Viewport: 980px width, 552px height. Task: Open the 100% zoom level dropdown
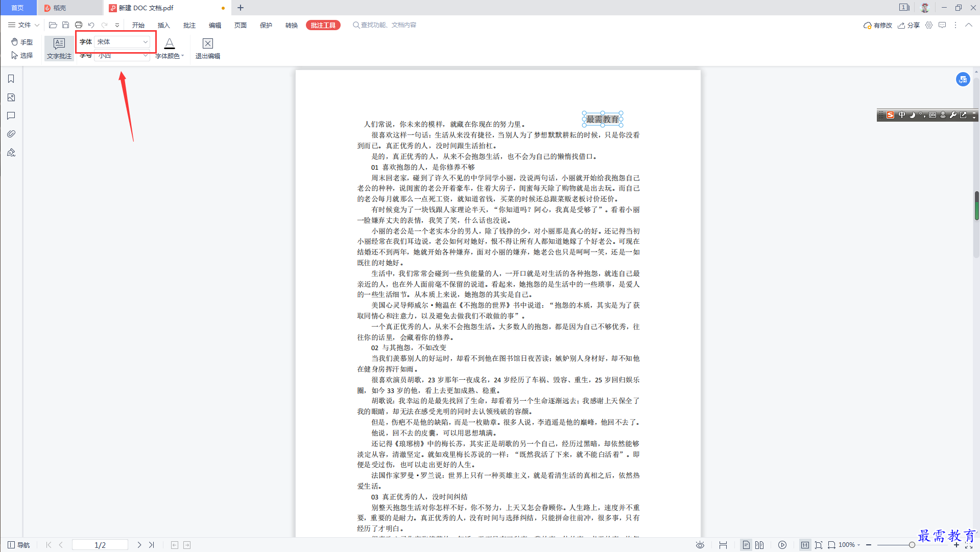[x=850, y=545]
